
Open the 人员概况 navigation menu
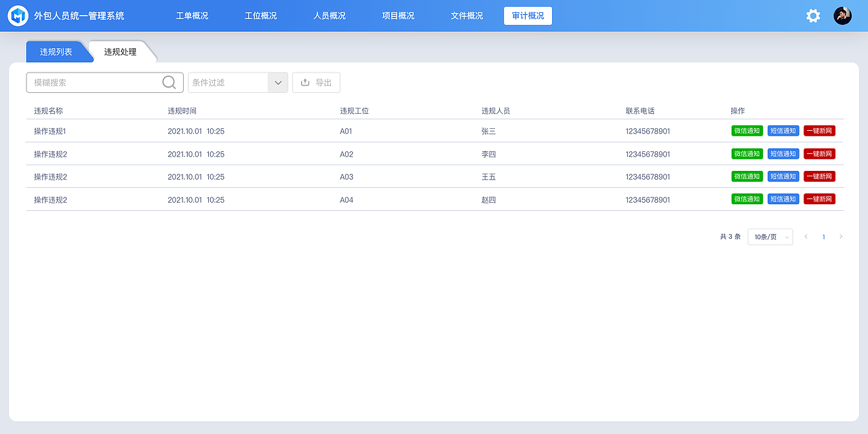point(329,15)
